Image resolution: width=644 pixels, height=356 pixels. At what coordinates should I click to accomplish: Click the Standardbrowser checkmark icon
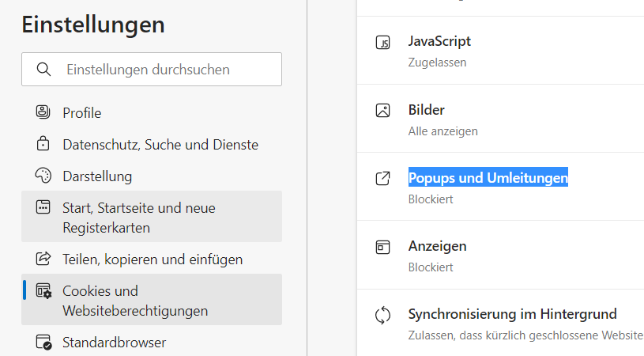43,342
